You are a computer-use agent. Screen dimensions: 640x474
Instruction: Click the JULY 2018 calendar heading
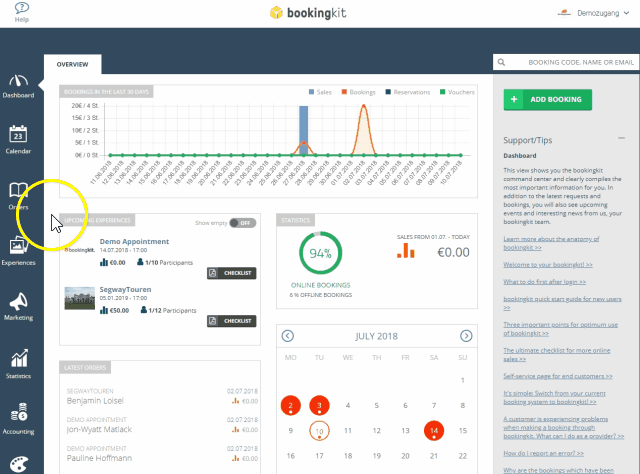click(x=376, y=336)
